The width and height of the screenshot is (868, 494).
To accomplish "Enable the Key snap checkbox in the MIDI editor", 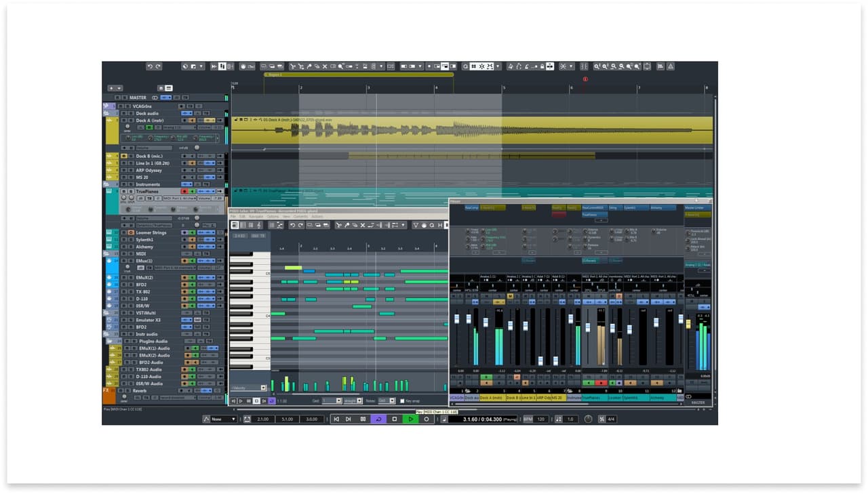I will pos(402,400).
